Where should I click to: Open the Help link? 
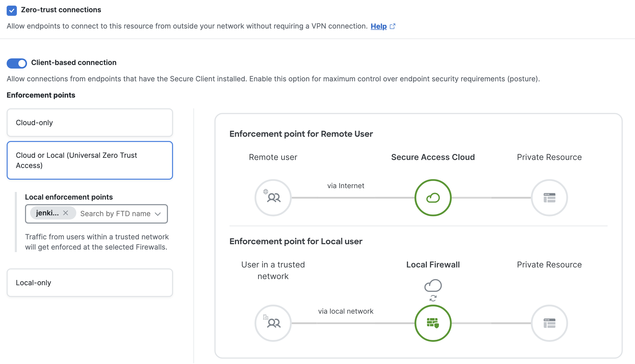click(x=378, y=26)
